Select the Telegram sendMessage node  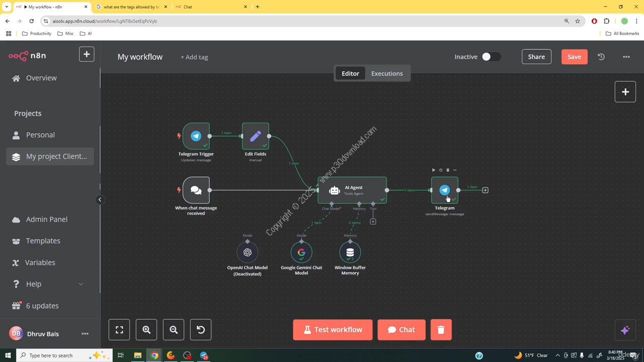click(445, 190)
